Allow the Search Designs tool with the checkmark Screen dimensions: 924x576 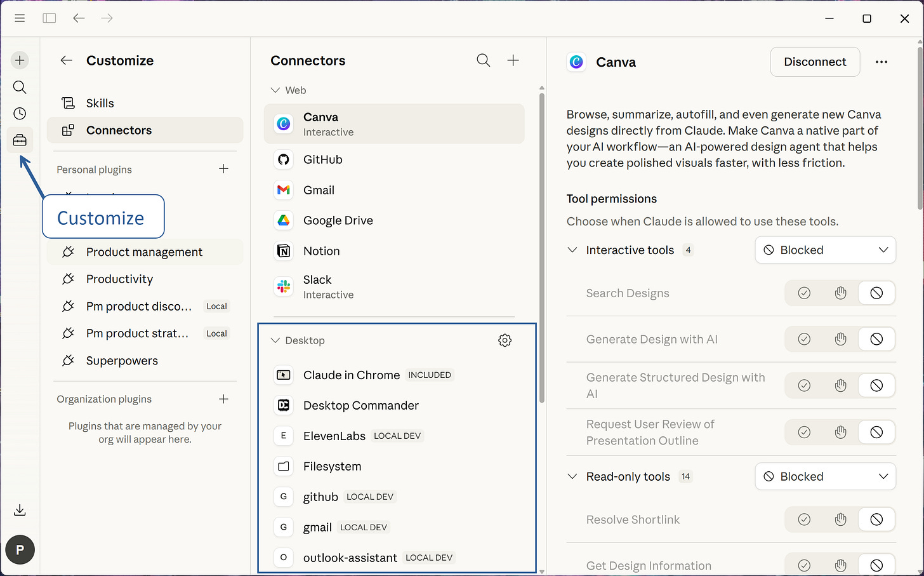tap(804, 293)
